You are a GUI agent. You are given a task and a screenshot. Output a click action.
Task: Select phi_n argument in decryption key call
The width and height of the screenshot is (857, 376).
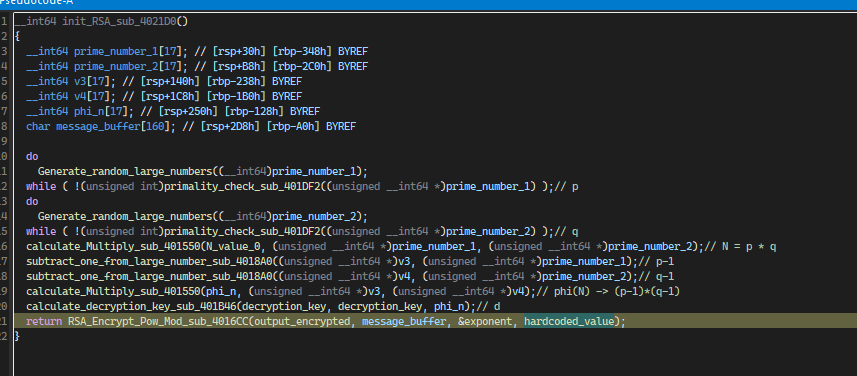click(x=449, y=306)
